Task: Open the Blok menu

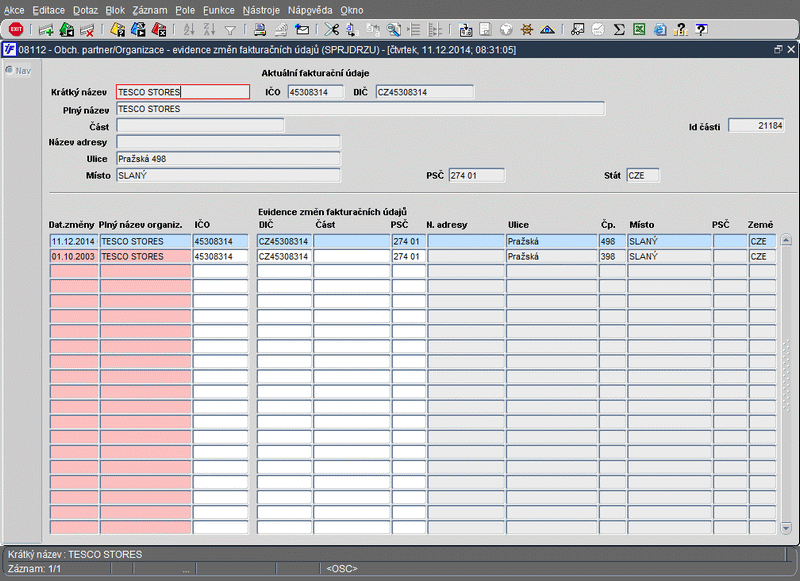Action: (x=115, y=10)
